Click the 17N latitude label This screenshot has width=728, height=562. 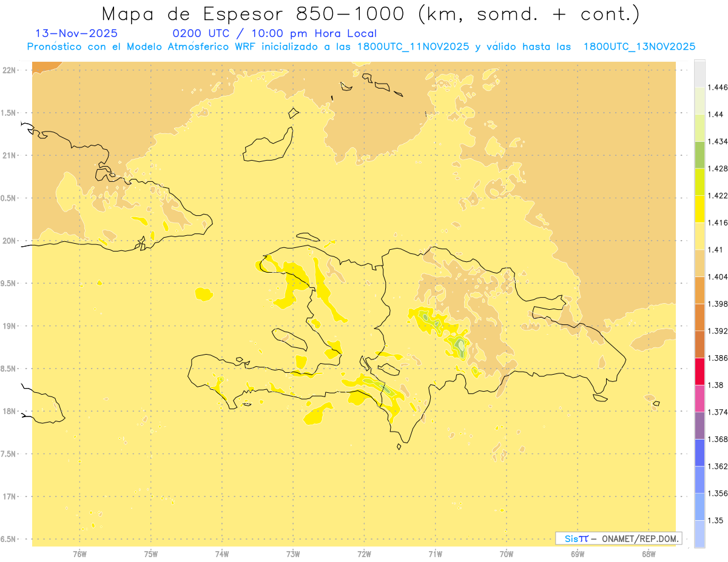click(x=9, y=497)
